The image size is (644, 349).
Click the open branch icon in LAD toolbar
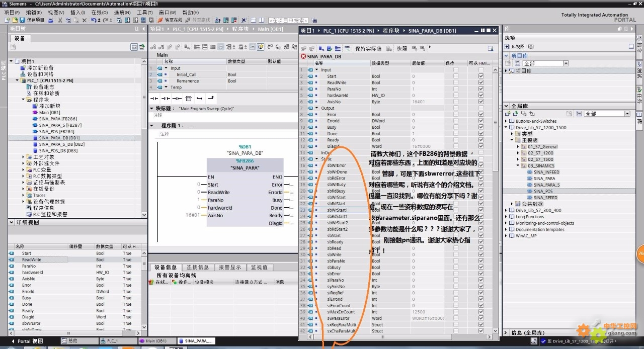point(200,98)
